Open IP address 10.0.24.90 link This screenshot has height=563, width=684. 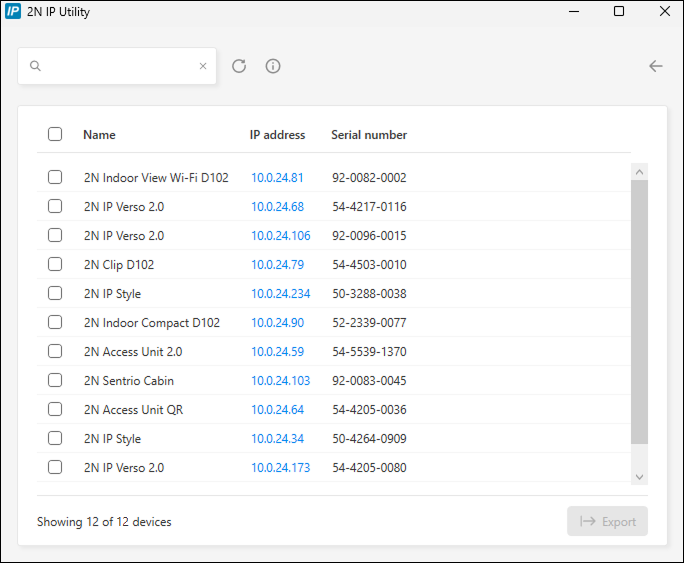277,323
